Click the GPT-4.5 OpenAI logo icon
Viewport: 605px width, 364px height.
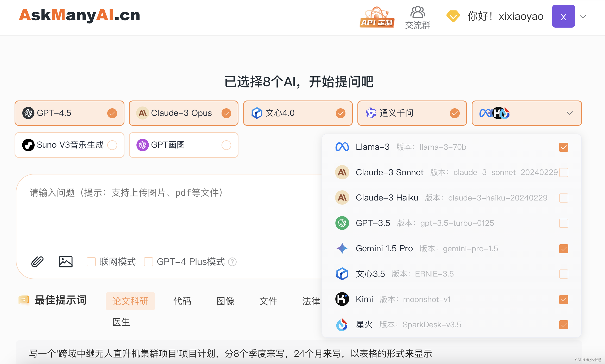28,113
